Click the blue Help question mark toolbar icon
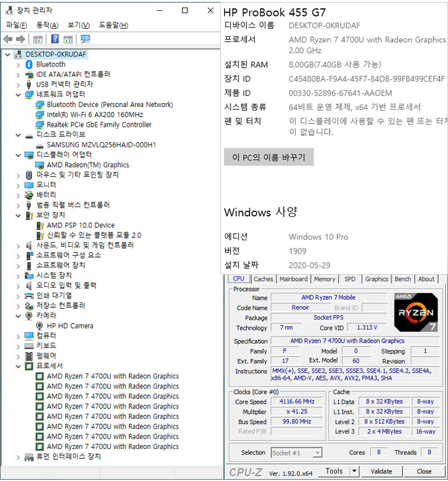 (x=55, y=39)
